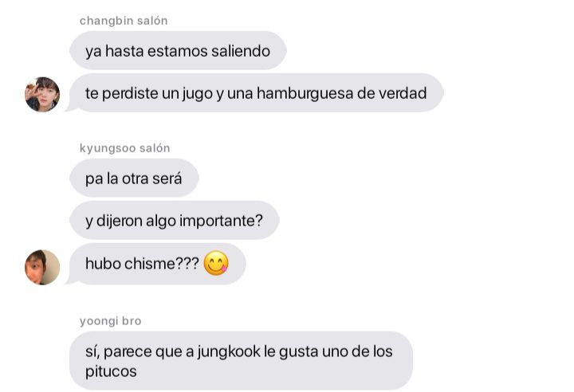The image size is (574, 392).
Task: Click the yummy face emoji
Action: click(x=216, y=263)
